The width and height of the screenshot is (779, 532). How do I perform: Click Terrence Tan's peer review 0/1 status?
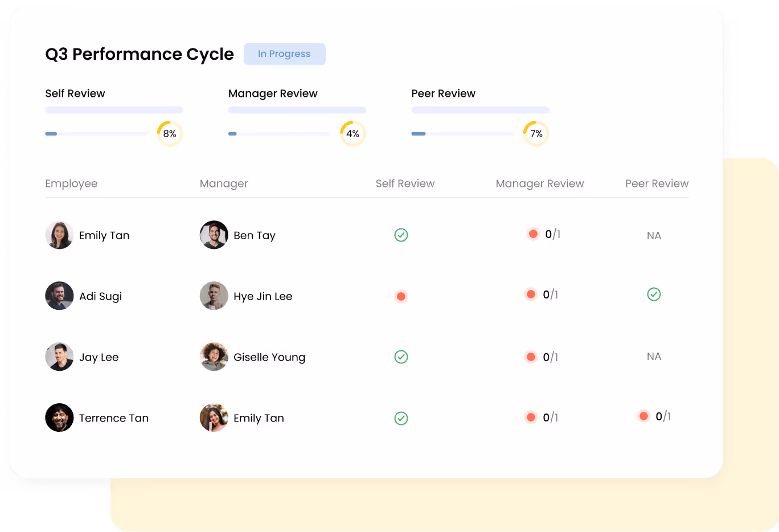[654, 416]
